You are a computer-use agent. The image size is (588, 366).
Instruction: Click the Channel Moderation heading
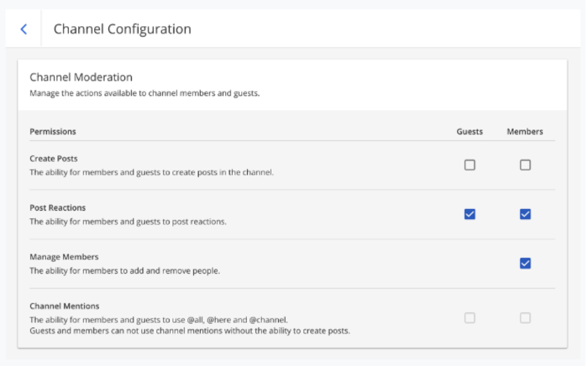(x=81, y=77)
